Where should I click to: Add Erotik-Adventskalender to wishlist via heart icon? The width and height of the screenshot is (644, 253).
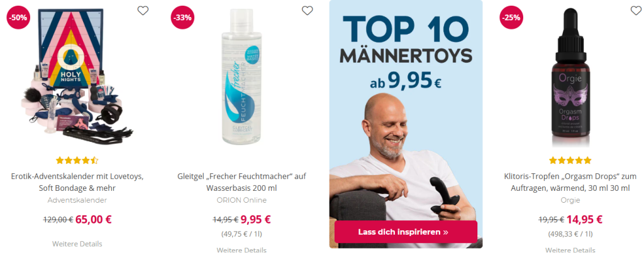143,11
